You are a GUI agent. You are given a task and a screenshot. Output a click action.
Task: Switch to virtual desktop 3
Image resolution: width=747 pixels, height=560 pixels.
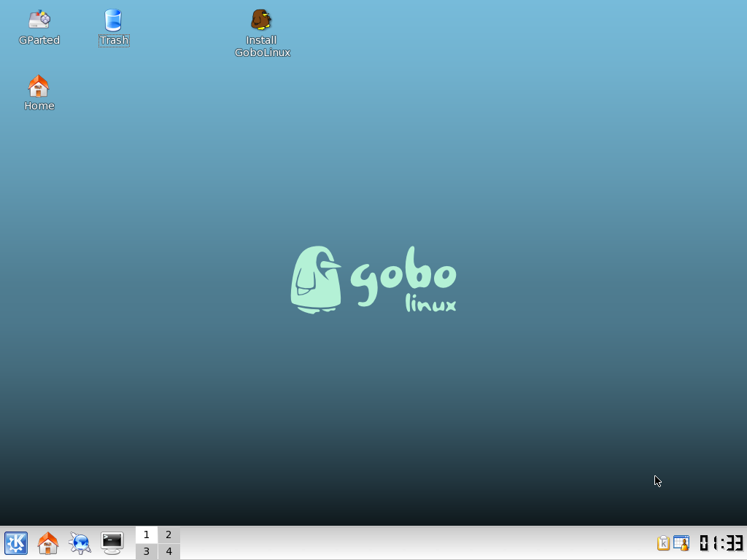pos(146,551)
